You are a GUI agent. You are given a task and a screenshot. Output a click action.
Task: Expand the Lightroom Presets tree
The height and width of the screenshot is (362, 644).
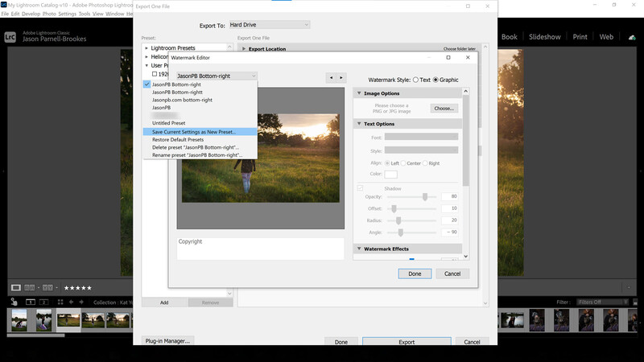point(147,48)
